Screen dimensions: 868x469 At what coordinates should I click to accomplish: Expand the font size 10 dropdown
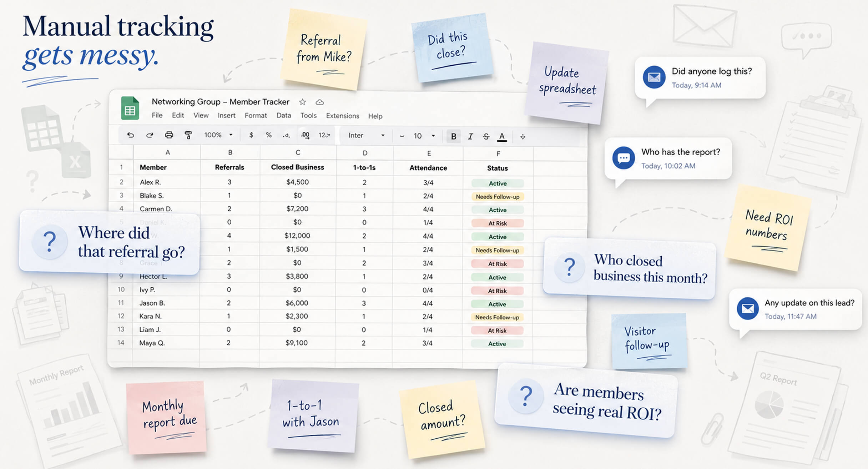coord(424,136)
